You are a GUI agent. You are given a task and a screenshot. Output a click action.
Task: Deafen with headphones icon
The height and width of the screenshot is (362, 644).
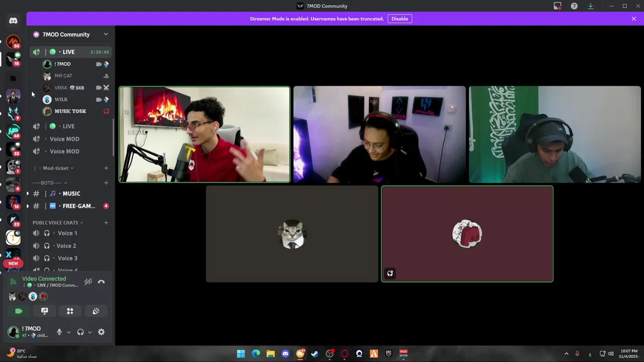[80, 332]
